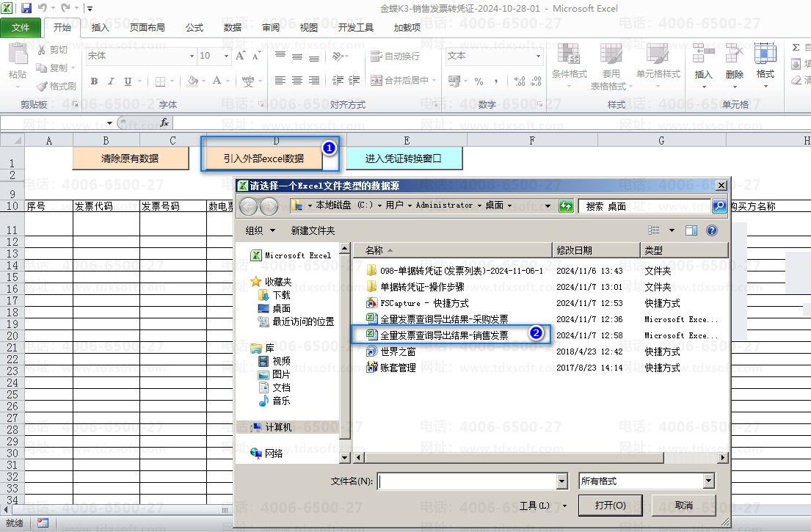Click the Merge and Center icon
The image size is (811, 532).
[376, 80]
